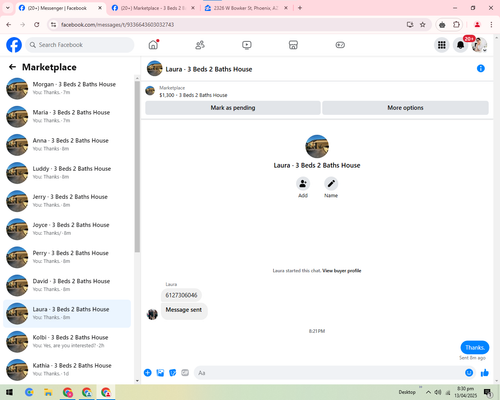Open the Gaming controller icon

[x=340, y=45]
